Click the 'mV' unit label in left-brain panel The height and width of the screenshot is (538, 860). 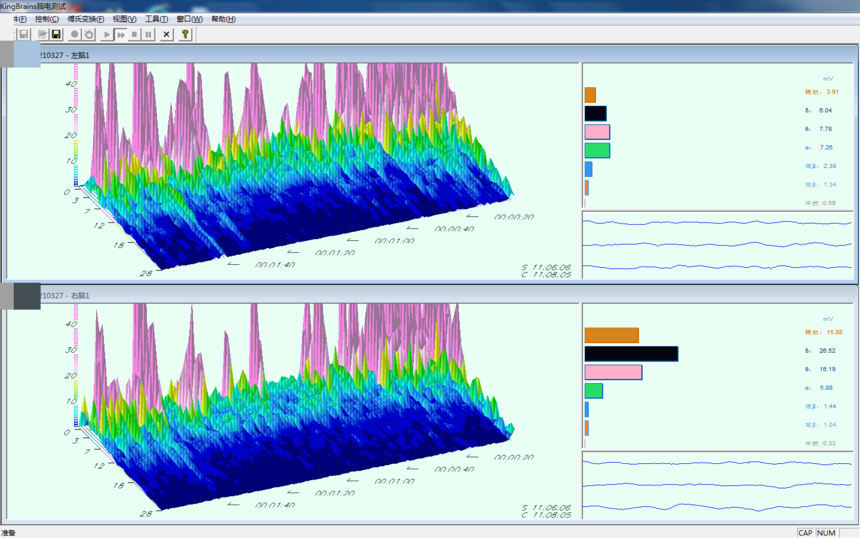tap(828, 78)
